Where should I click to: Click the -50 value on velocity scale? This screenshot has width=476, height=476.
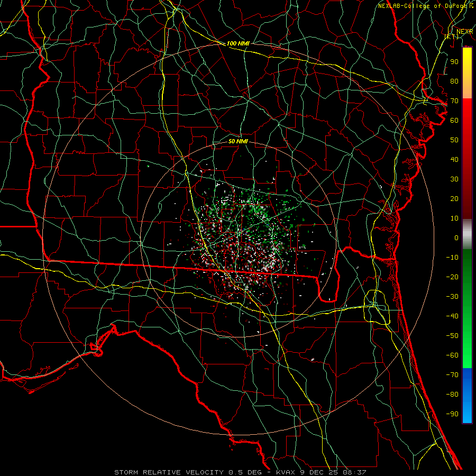coord(452,336)
